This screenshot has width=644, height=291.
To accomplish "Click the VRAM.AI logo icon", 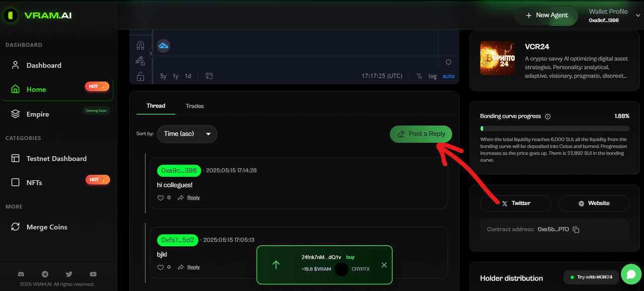I will (x=11, y=16).
